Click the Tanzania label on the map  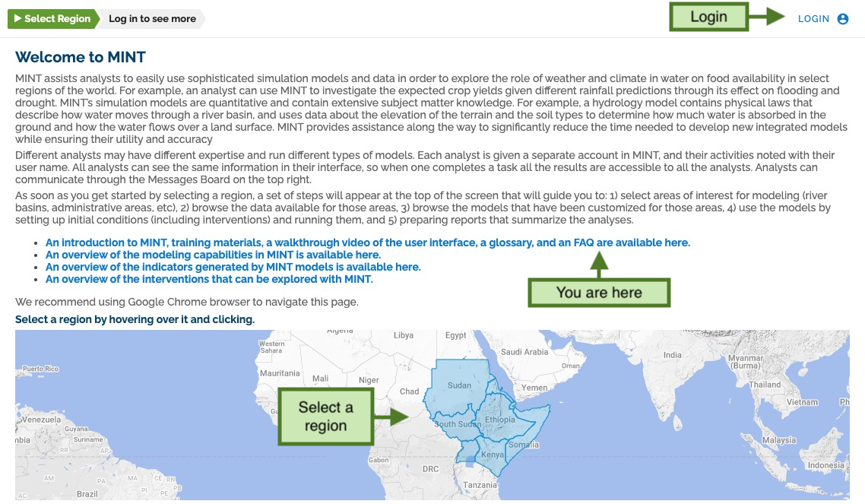click(480, 485)
